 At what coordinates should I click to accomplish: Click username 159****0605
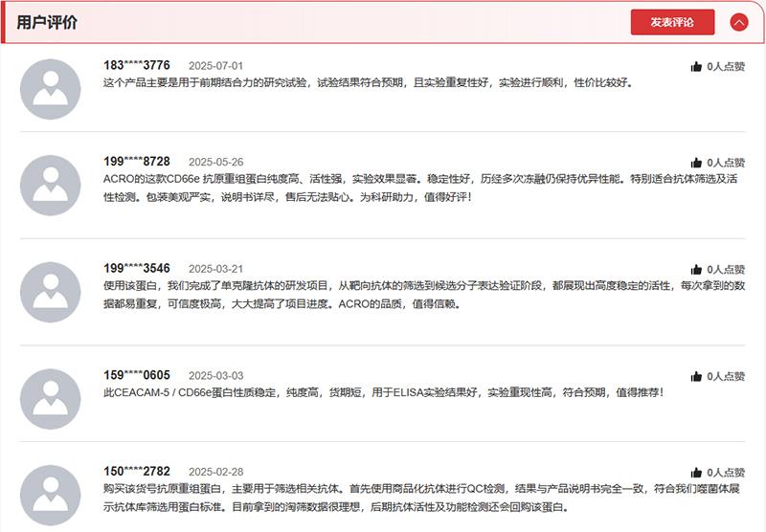coord(137,375)
